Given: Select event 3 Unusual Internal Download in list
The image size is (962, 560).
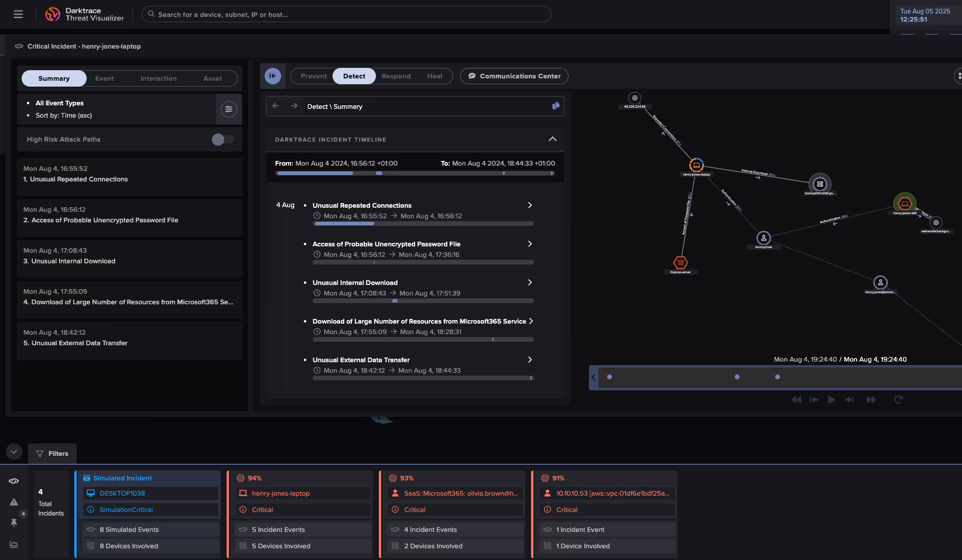Looking at the screenshot, I should click(129, 259).
